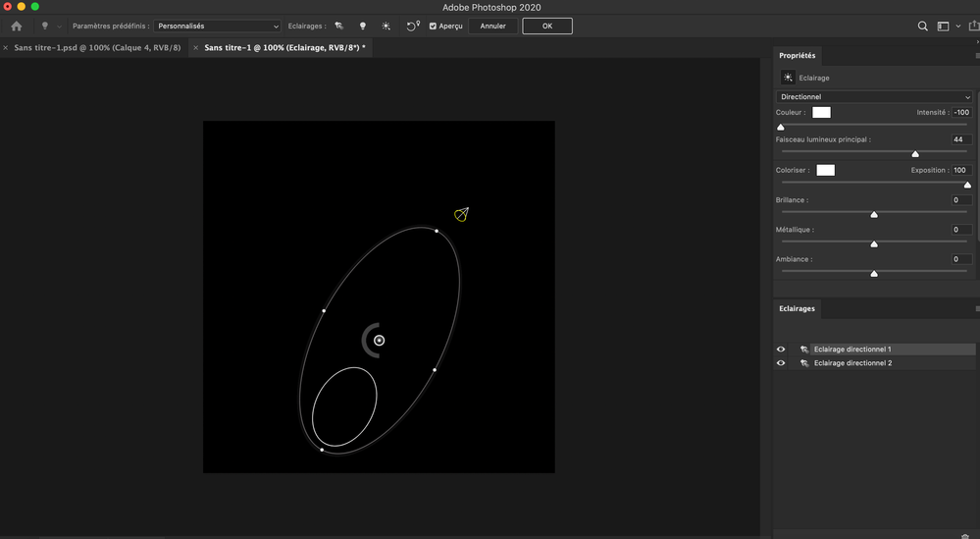
Task: Click the Métallique slider handle
Action: tap(874, 243)
